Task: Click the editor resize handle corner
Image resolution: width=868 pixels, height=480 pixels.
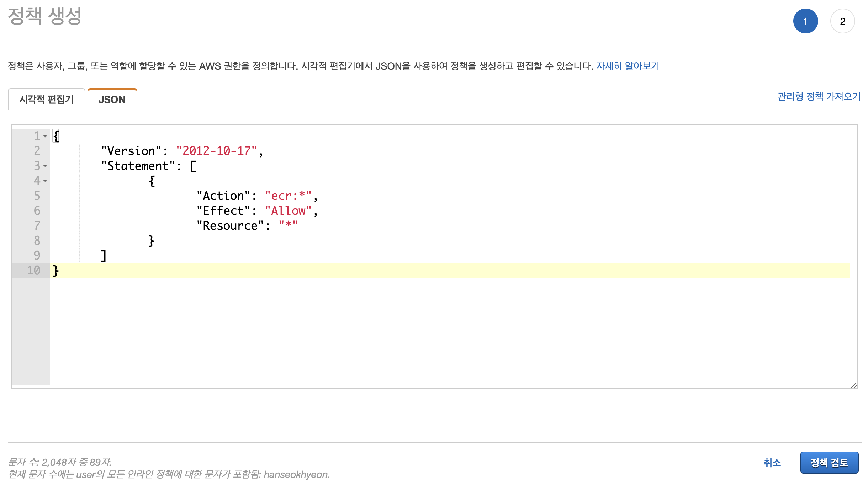Action: coord(854,385)
